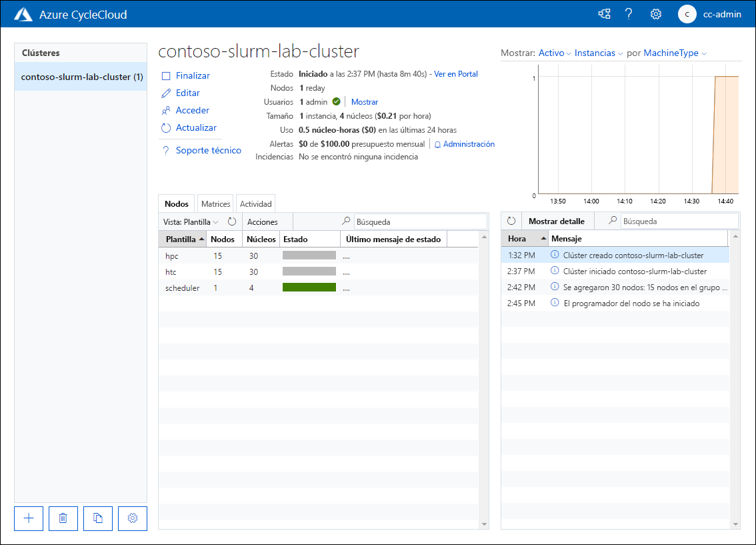Image resolution: width=756 pixels, height=545 pixels.
Task: Click the Mostrar detalle button
Action: point(557,220)
